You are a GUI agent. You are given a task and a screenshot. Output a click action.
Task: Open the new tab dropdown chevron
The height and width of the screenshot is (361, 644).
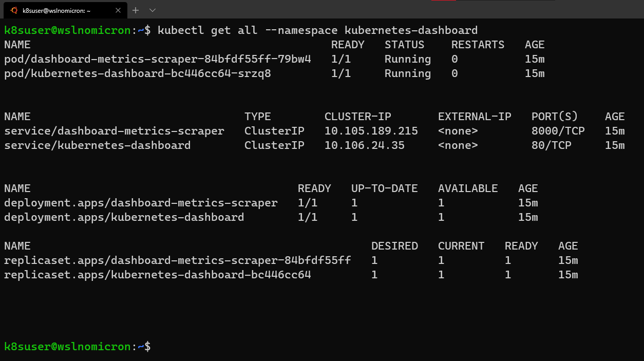152,10
